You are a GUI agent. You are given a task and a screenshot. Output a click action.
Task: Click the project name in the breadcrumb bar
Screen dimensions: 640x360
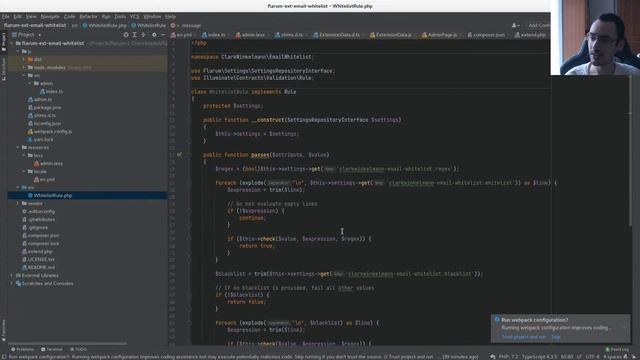[x=35, y=25]
